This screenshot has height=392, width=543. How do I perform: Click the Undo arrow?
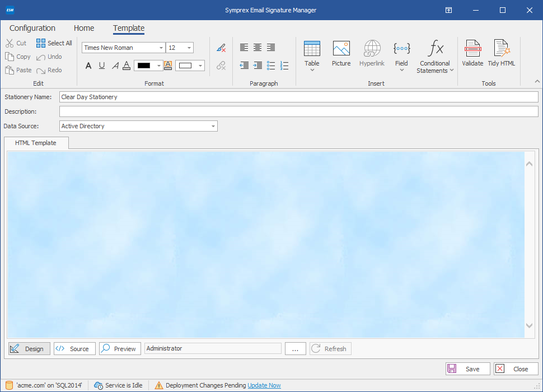pyautogui.click(x=41, y=57)
